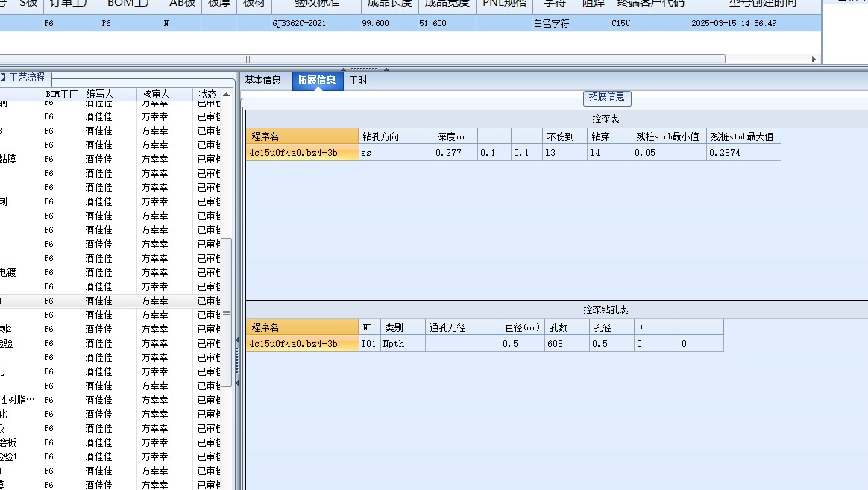Click the 残桩stub最小值 column header
868x490 pixels.
pyautogui.click(x=669, y=136)
